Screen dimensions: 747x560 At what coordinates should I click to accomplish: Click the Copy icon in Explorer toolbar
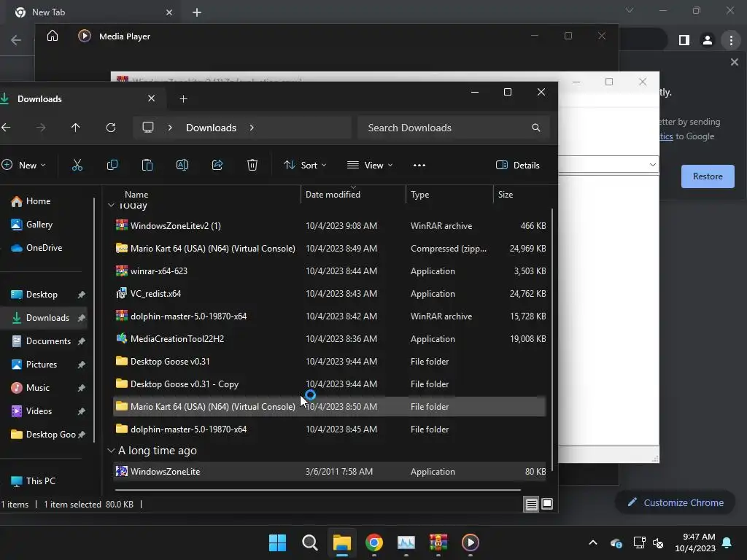pos(112,166)
